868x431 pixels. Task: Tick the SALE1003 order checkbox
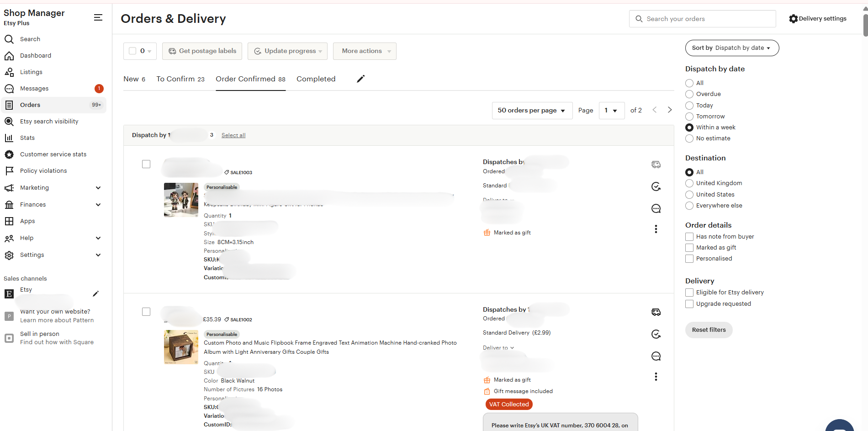click(x=146, y=164)
